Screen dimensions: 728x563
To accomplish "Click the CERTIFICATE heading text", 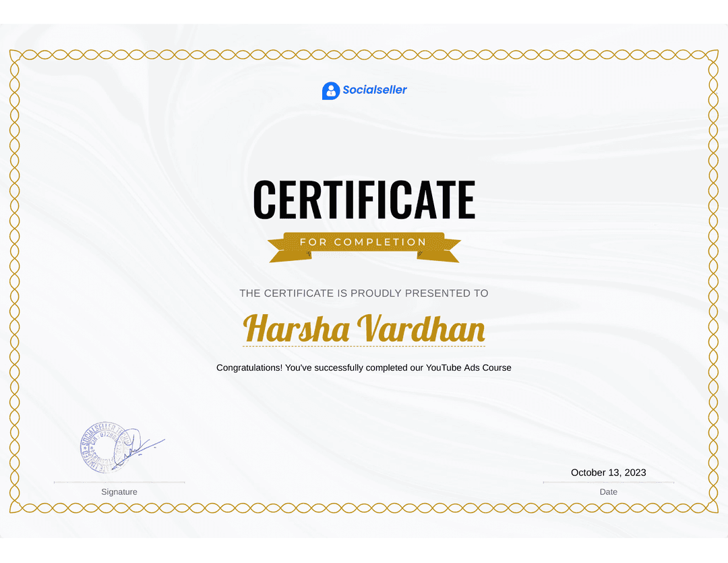I will 364,199.
